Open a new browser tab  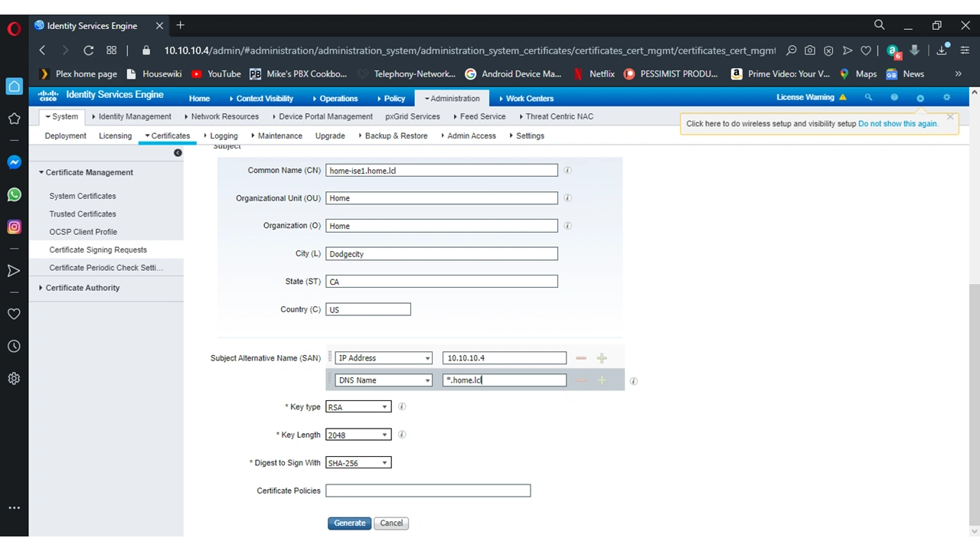(181, 25)
